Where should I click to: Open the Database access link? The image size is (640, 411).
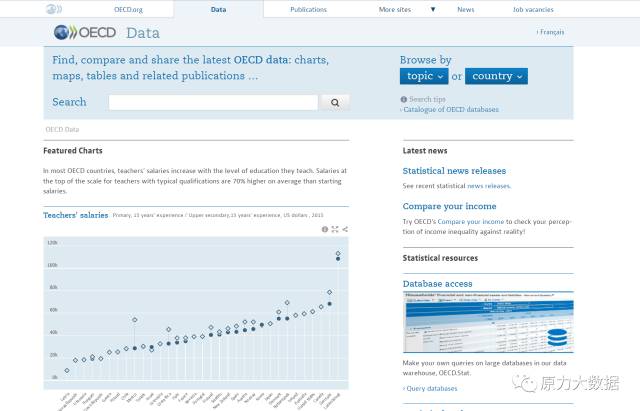pyautogui.click(x=438, y=284)
